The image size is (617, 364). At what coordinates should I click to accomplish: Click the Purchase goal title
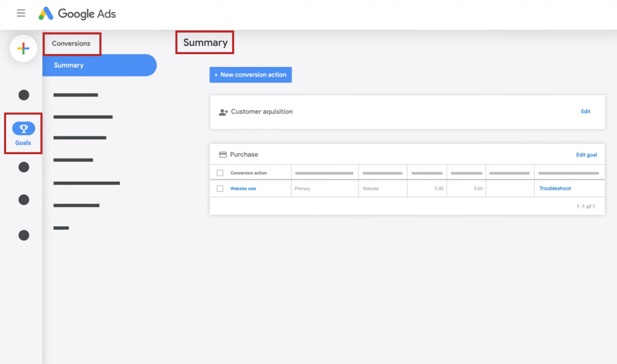244,154
